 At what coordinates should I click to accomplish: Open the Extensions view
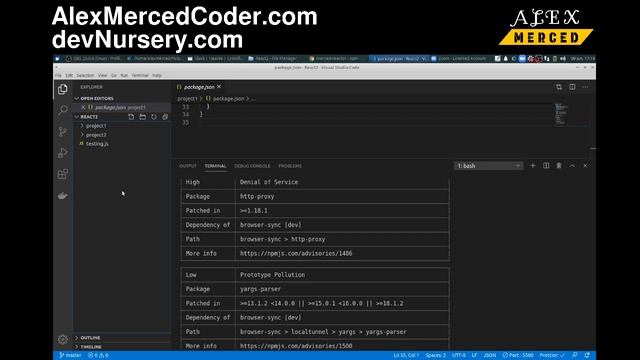[62, 174]
